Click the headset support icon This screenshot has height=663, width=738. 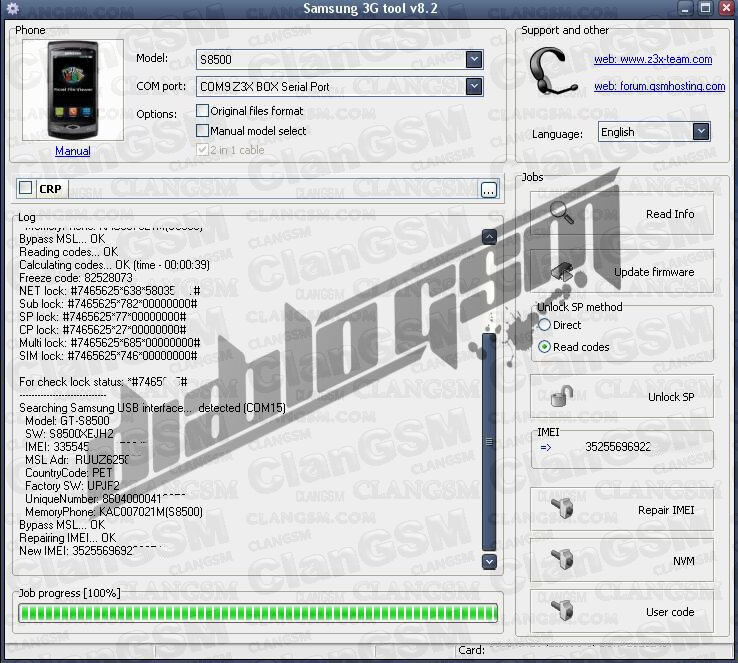(x=552, y=72)
